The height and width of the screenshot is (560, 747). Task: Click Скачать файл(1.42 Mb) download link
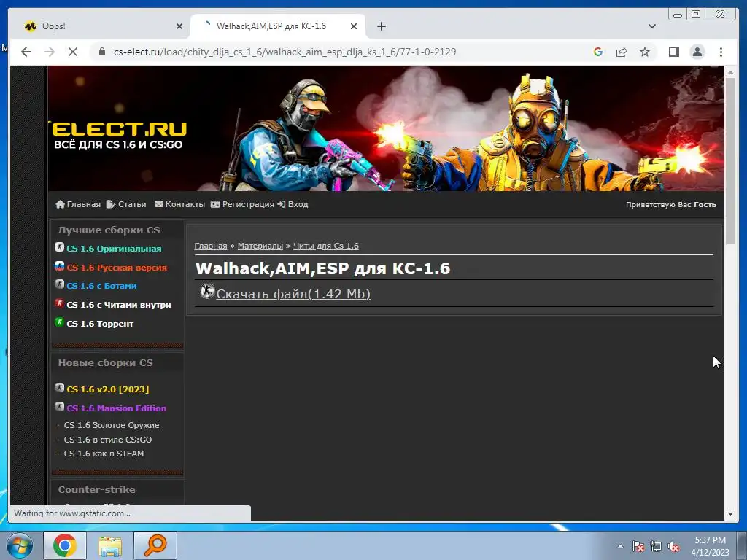click(x=293, y=294)
